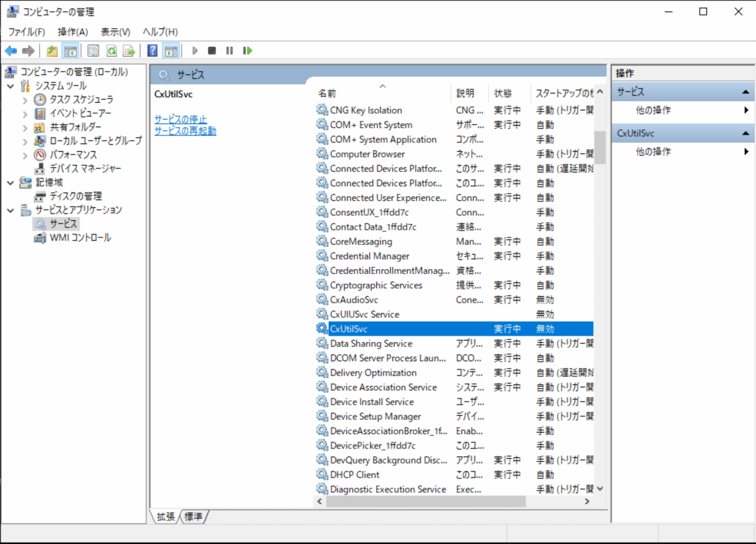
Task: Click the forward navigation arrow icon
Action: coord(28,50)
